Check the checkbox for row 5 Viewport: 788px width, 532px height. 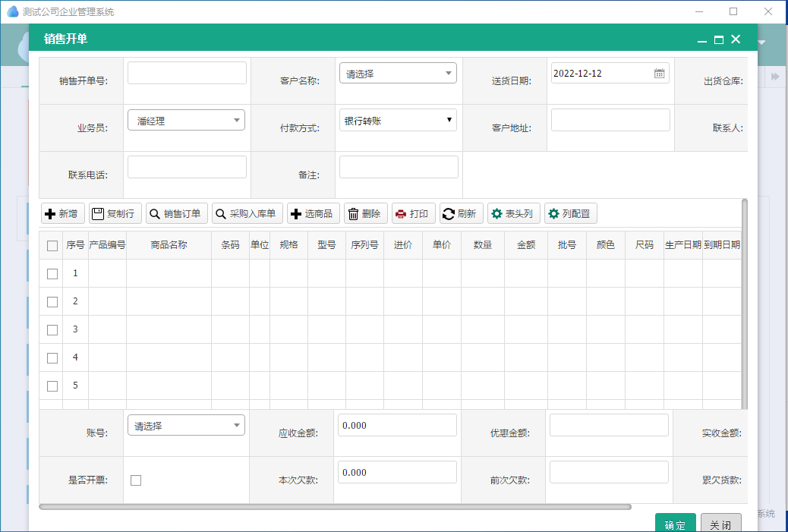pos(52,386)
